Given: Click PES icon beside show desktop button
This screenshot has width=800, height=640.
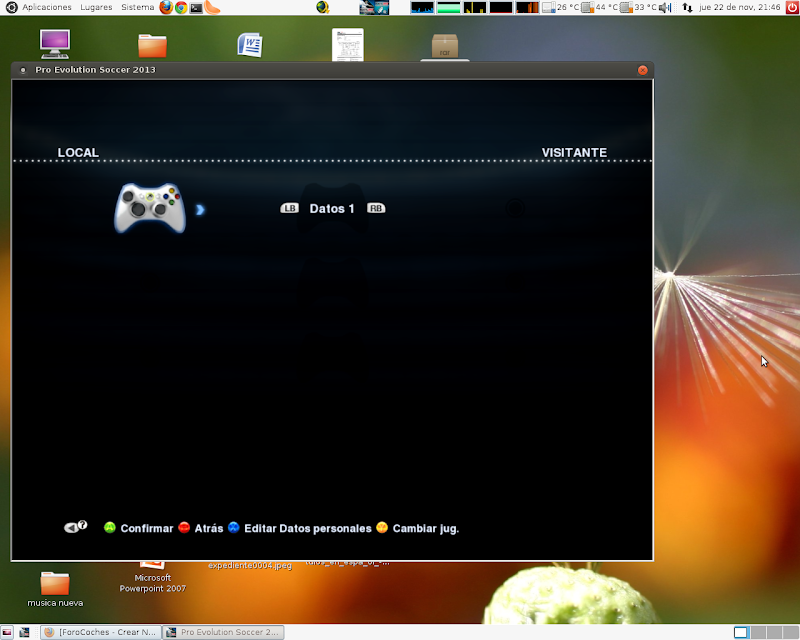Looking at the screenshot, I should click(24, 632).
